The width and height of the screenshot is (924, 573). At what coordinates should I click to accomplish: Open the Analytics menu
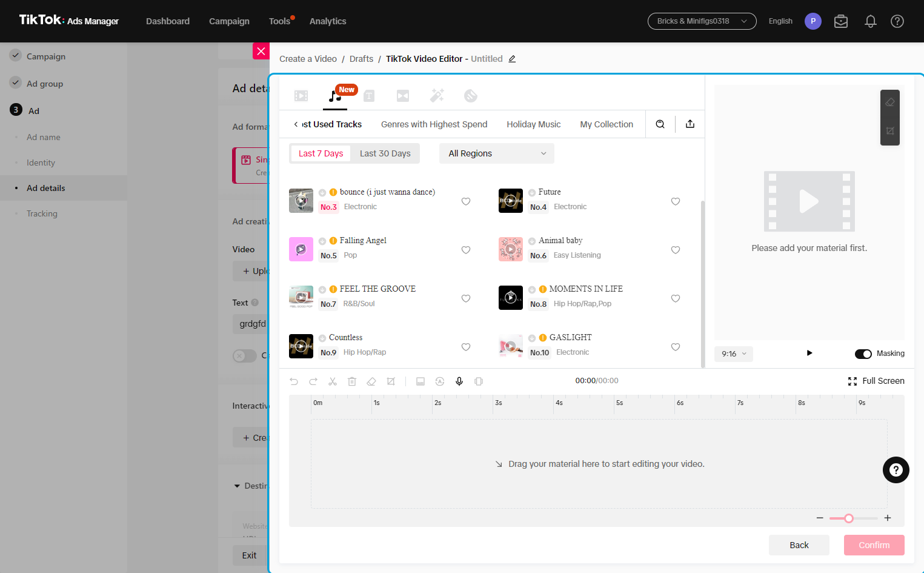pos(328,21)
